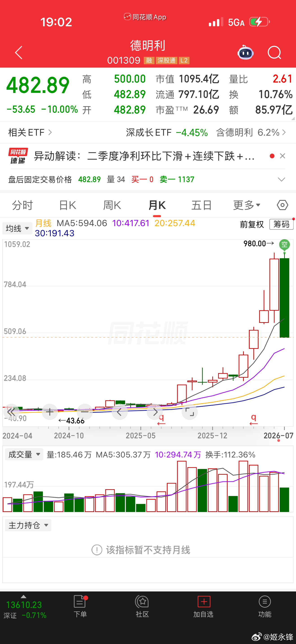Image resolution: width=296 pixels, height=644 pixels.
Task: Open the 同花顺速递 news logo
Action: (x=18, y=156)
